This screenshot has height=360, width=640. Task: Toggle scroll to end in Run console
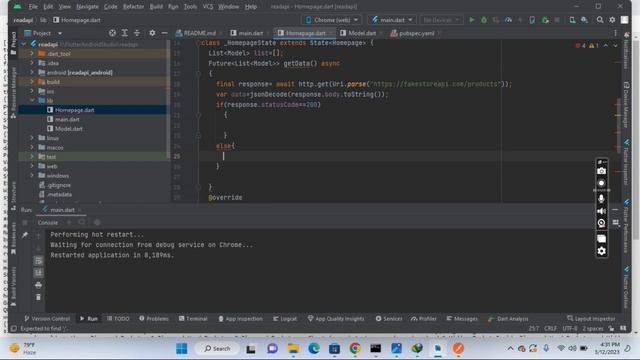(x=38, y=273)
